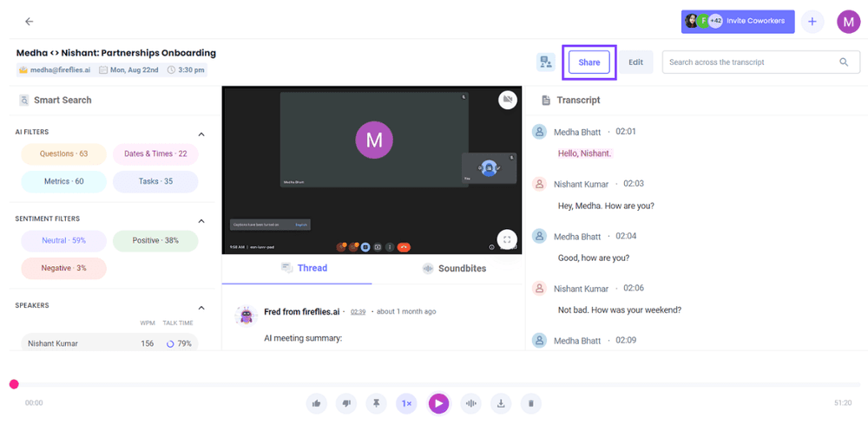This screenshot has width=868, height=437.
Task: Collapse the AI Filters section
Action: pyautogui.click(x=201, y=134)
